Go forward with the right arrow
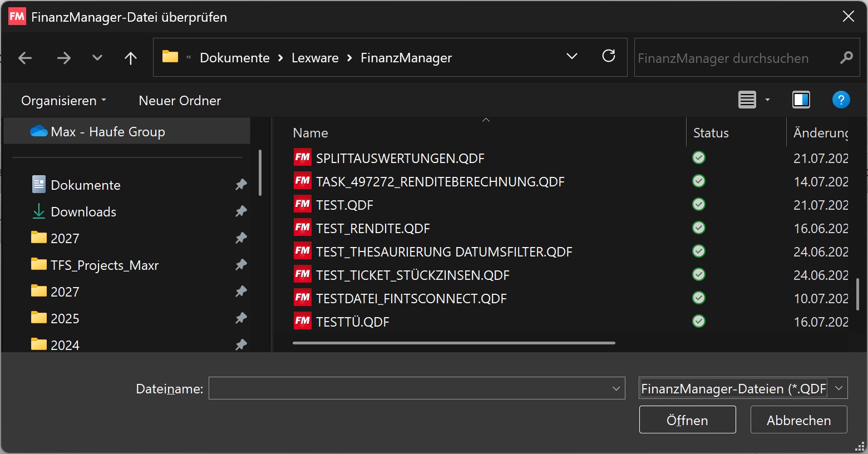The image size is (868, 454). click(64, 58)
